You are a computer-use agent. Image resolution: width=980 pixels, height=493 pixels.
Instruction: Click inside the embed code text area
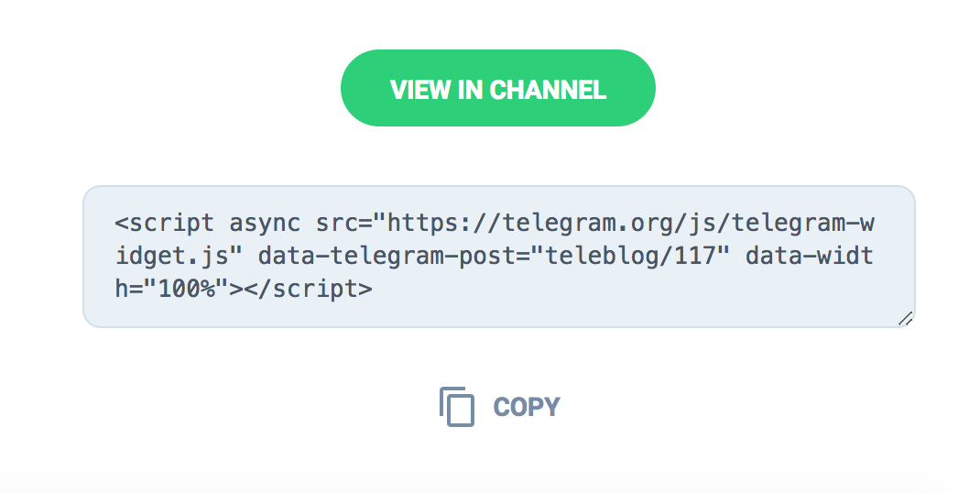pos(499,257)
